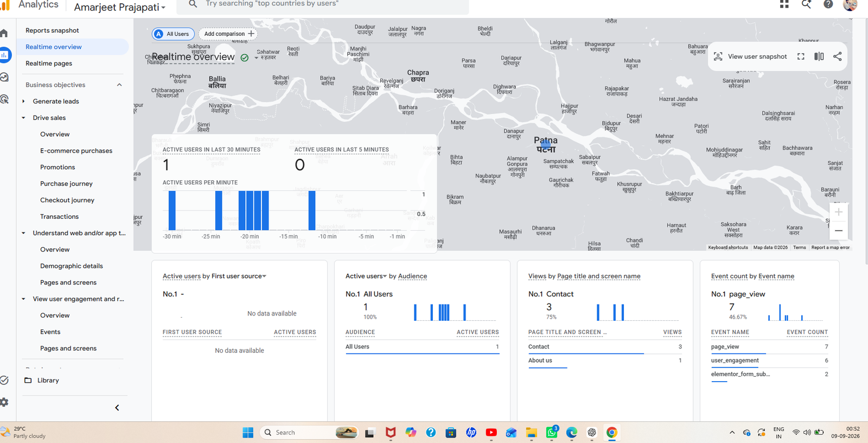Open the user account avatar

tap(850, 4)
